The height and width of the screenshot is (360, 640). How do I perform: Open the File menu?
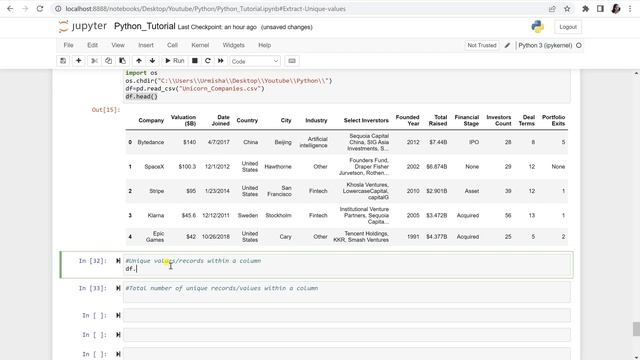(x=69, y=45)
